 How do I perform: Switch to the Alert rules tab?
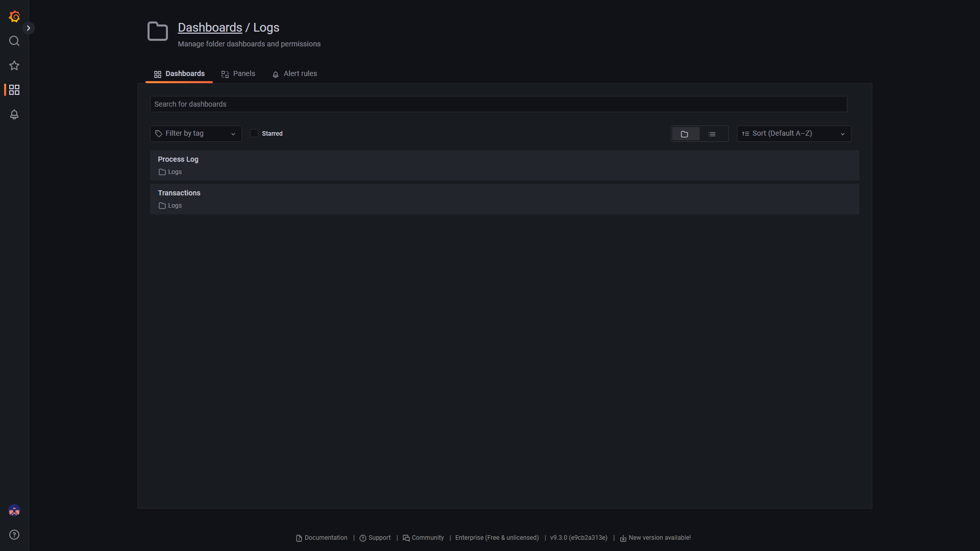[295, 74]
